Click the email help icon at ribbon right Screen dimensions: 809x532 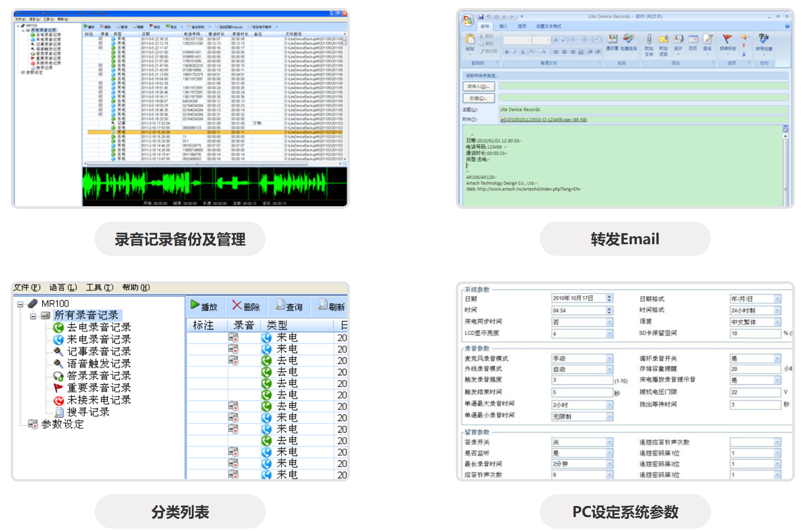pyautogui.click(x=787, y=26)
